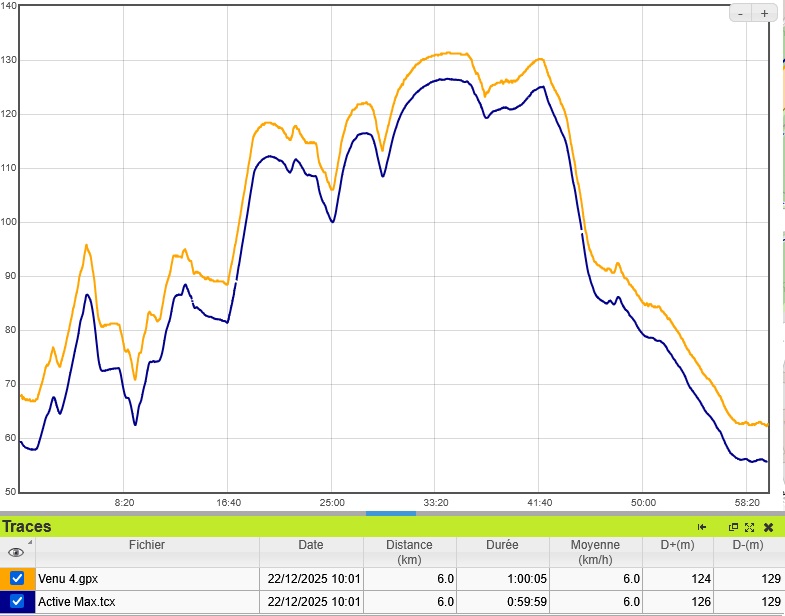Click the D+(m) column header

(678, 545)
